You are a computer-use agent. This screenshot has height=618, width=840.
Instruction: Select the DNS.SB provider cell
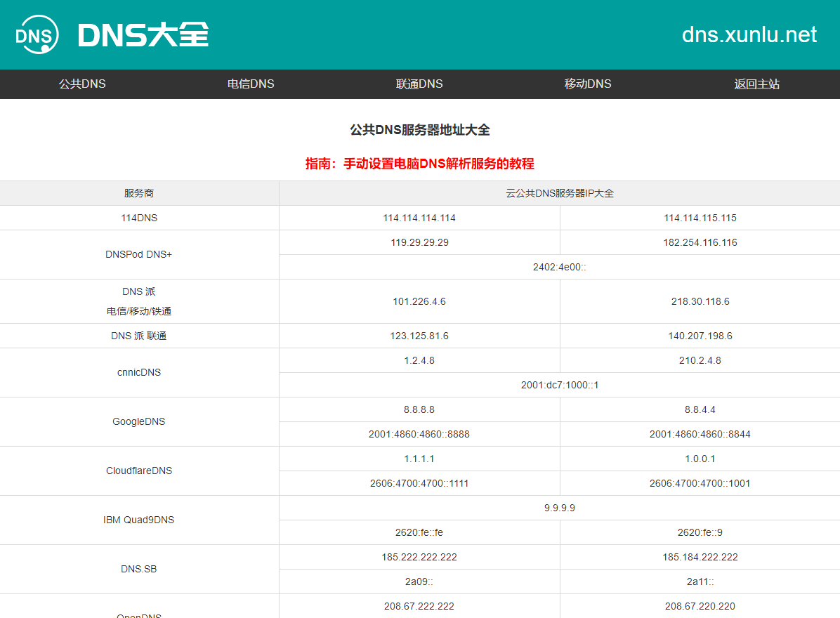tap(139, 570)
